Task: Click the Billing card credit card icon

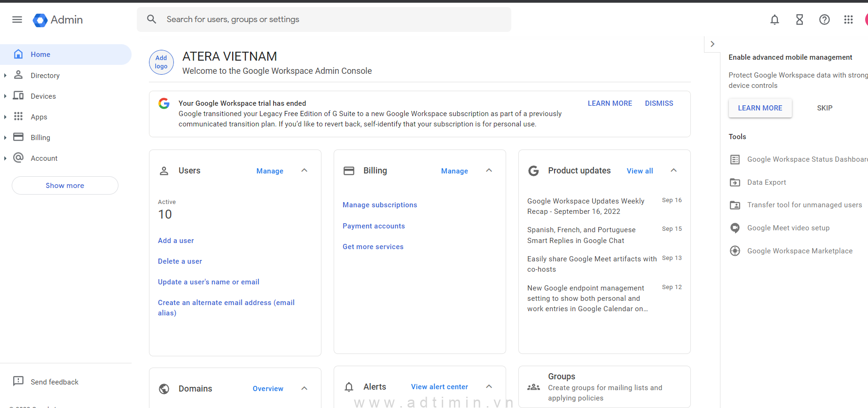Action: coord(349,171)
